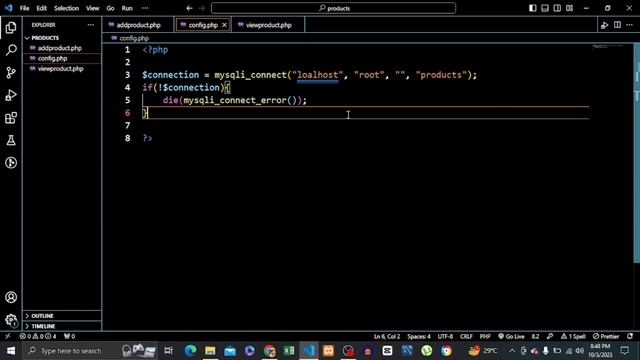Open the Problems error and warning counts
The height and width of the screenshot is (360, 640).
[x=38, y=336]
